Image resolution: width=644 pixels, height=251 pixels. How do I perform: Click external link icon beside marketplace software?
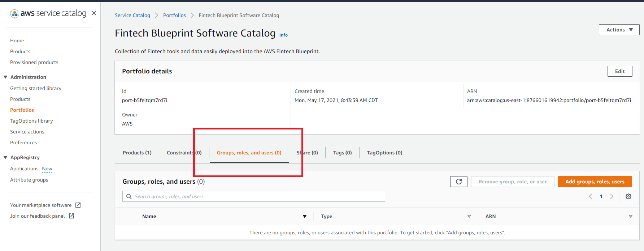pyautogui.click(x=78, y=205)
